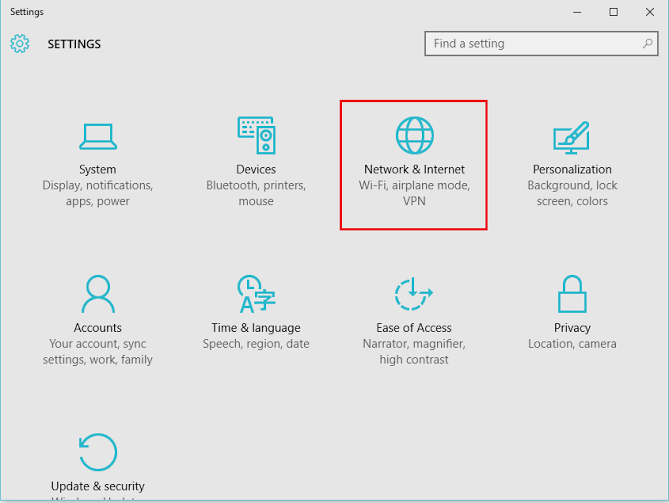Click the Update & security label
Screen dimensions: 669x503
pyautogui.click(x=98, y=486)
